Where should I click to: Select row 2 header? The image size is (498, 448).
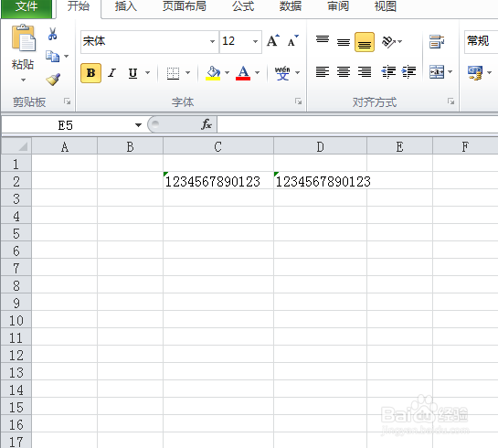click(16, 181)
